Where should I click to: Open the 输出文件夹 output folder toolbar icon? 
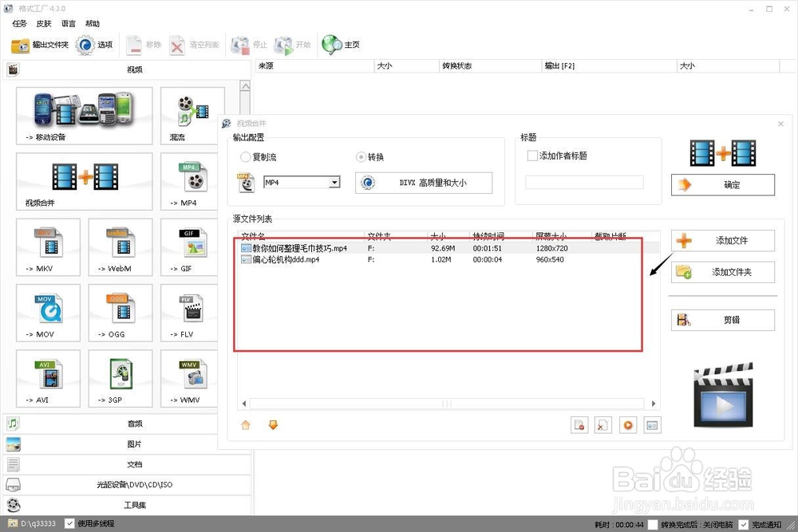(x=40, y=45)
